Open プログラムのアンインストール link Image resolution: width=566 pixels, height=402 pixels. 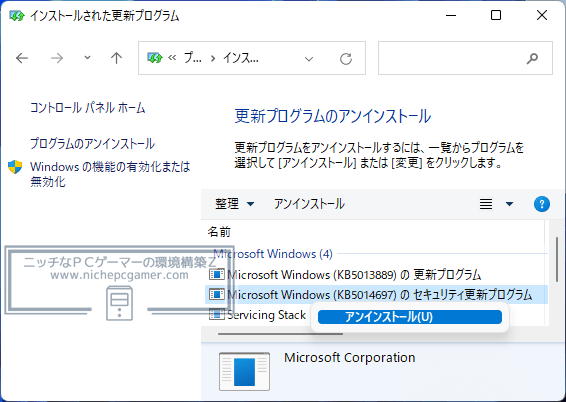click(92, 144)
